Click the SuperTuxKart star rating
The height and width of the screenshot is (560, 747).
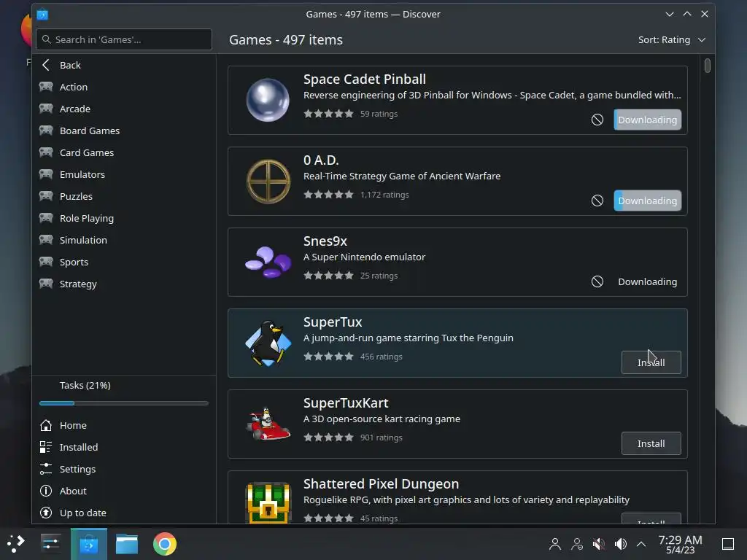[329, 437]
